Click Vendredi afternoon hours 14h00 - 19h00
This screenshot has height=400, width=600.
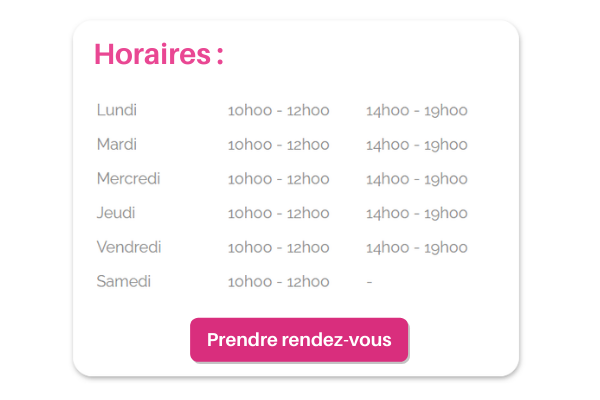416,247
